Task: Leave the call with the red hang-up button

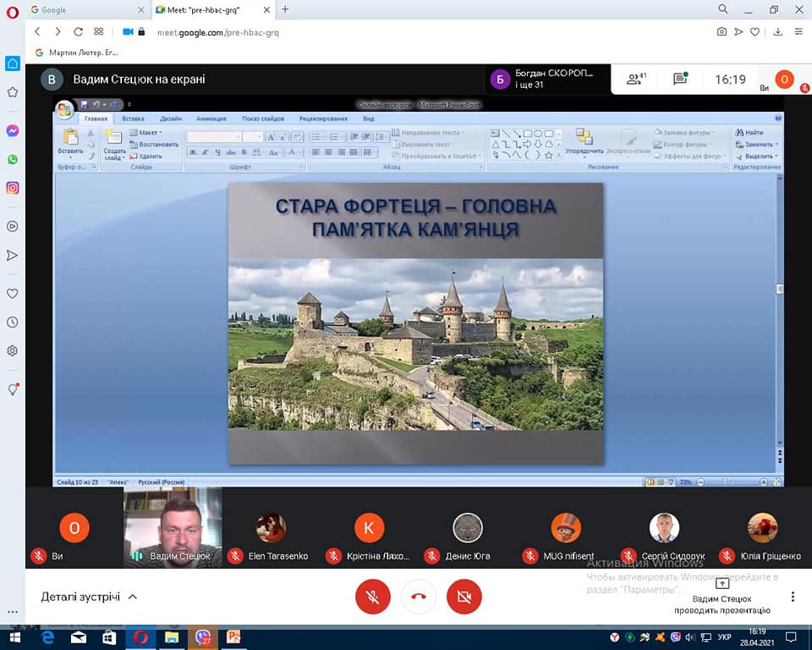Action: [418, 597]
